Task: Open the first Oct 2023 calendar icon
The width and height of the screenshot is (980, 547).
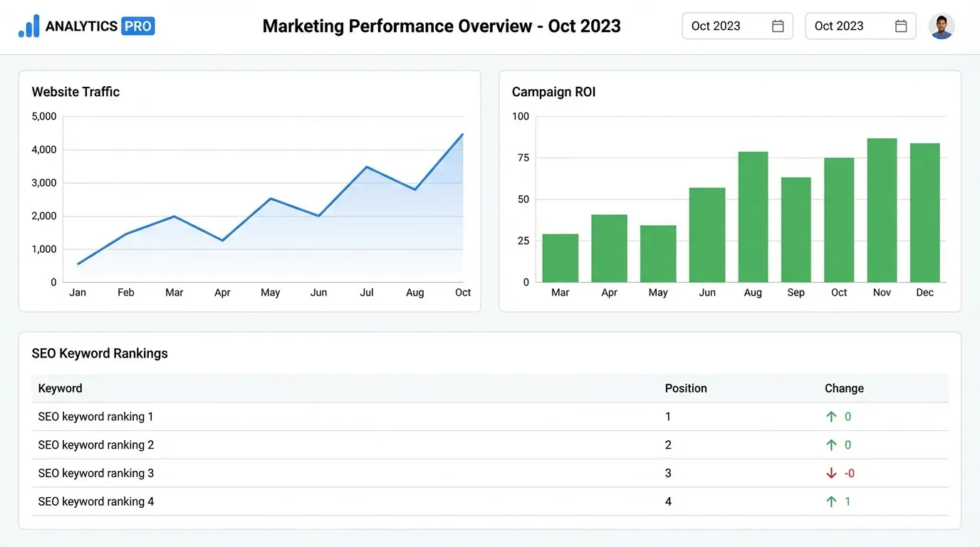Action: point(779,26)
